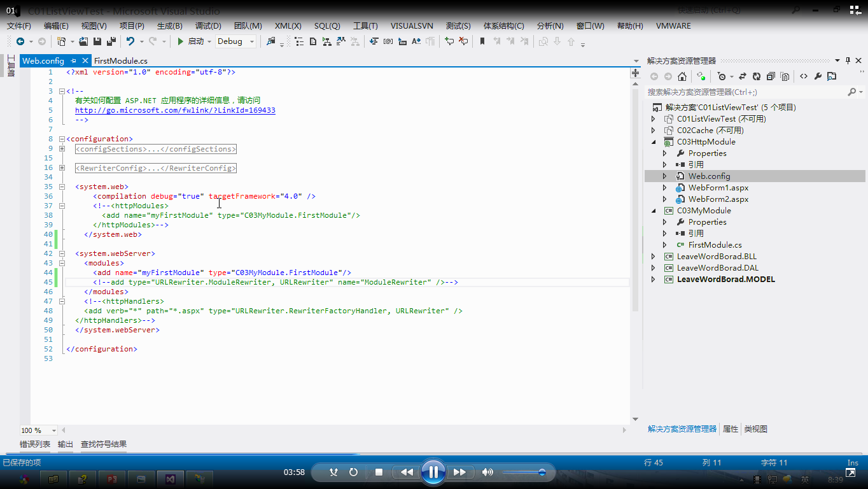Collapse the system.web section outline
The width and height of the screenshot is (868, 489).
(x=61, y=187)
